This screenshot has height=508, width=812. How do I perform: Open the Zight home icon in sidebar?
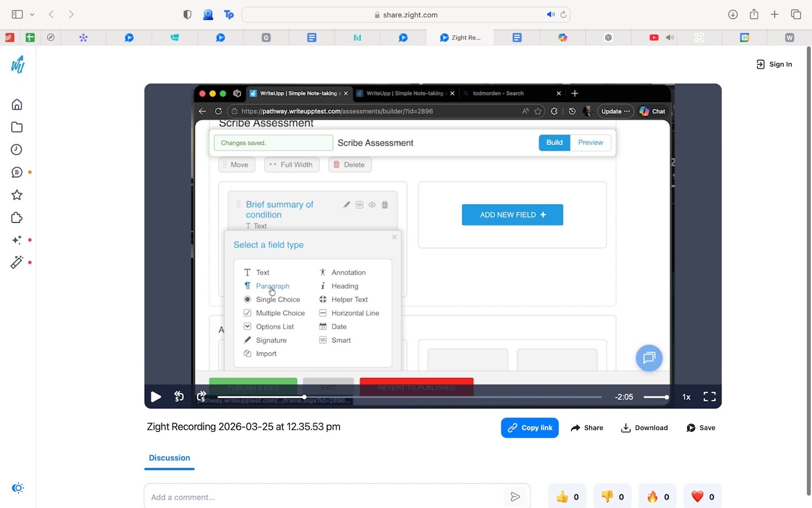pyautogui.click(x=17, y=105)
